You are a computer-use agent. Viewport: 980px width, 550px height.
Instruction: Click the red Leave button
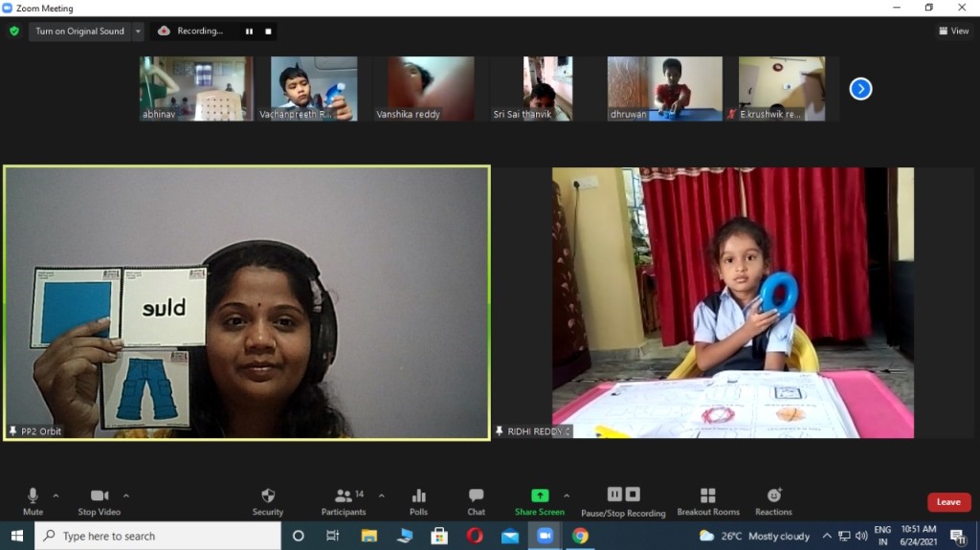click(948, 502)
